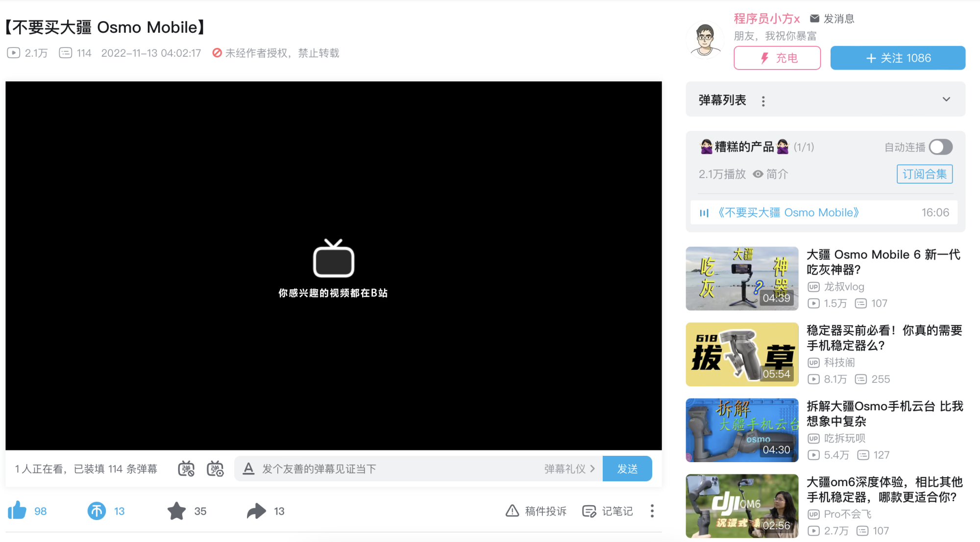The image size is (980, 542).
Task: Toggle danmaku visibility with the 弹 icon
Action: click(186, 469)
